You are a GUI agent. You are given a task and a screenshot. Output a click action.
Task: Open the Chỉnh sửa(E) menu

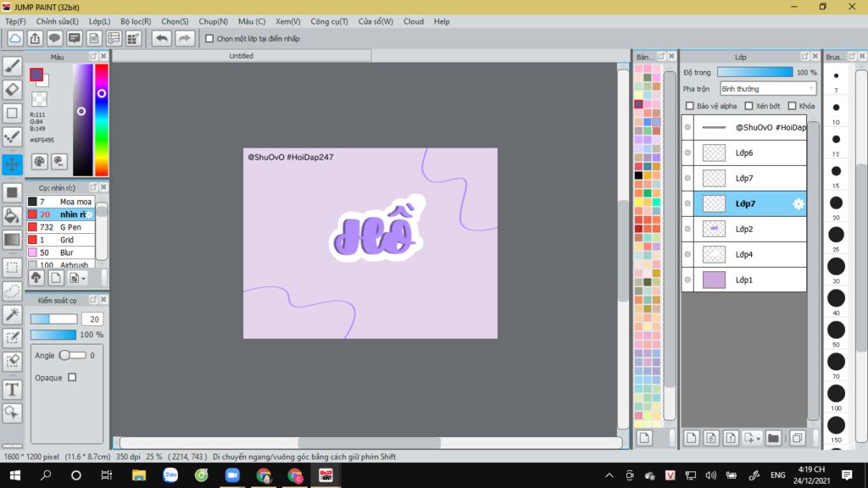[58, 21]
